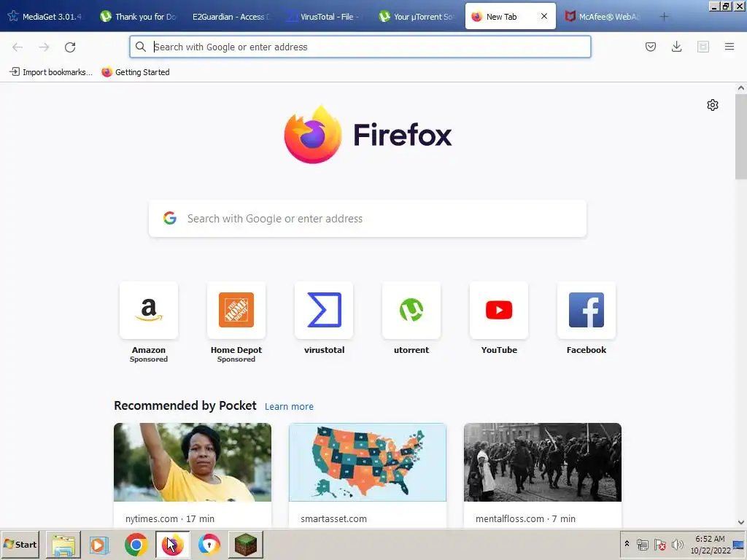Image resolution: width=747 pixels, height=560 pixels.
Task: Click Import bookmarks in bookmarks bar
Action: pos(51,72)
